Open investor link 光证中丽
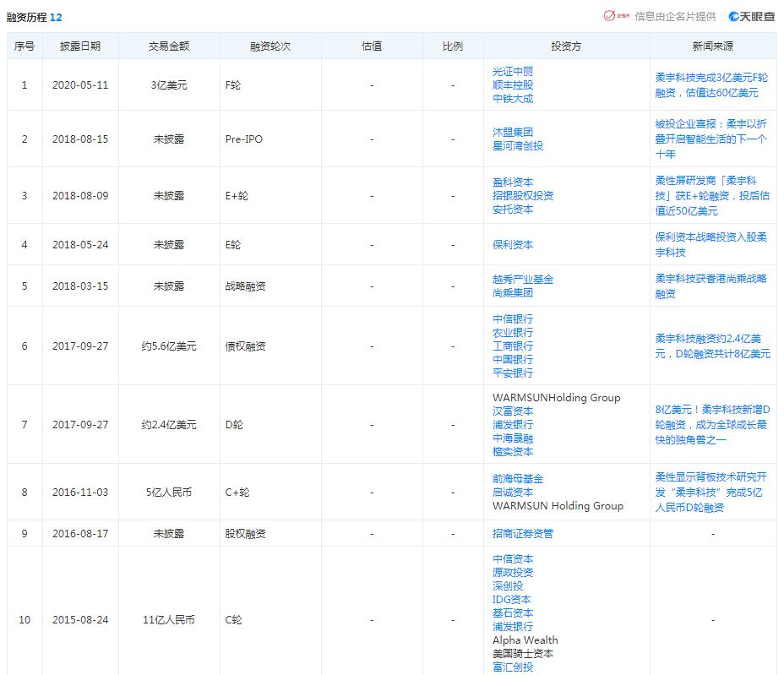Screen dimensions: 784x675 pyautogui.click(x=514, y=71)
